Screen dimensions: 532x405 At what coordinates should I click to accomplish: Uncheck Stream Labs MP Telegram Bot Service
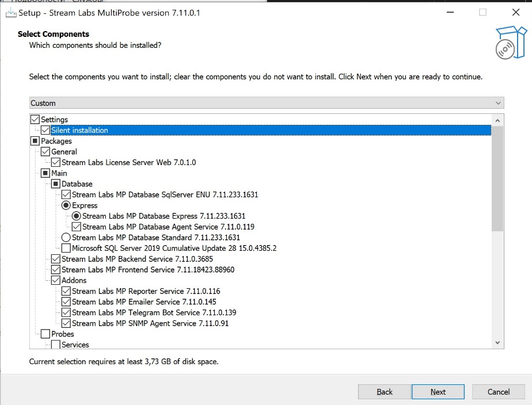tap(66, 313)
